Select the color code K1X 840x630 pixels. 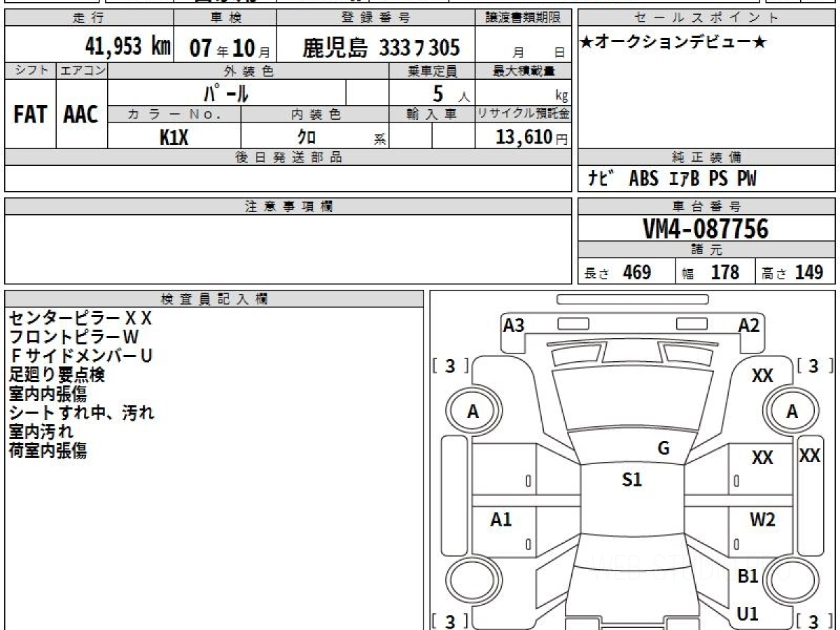174,137
